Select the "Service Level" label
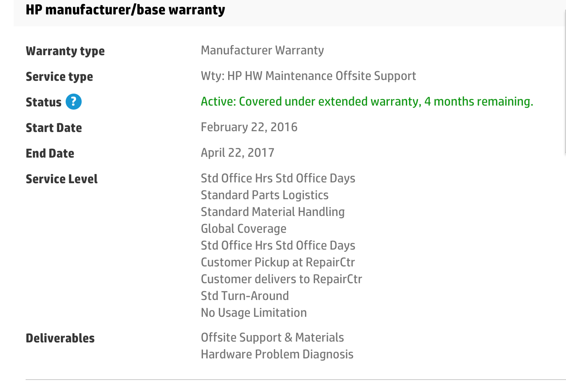Image resolution: width=566 pixels, height=392 pixels. (62, 179)
